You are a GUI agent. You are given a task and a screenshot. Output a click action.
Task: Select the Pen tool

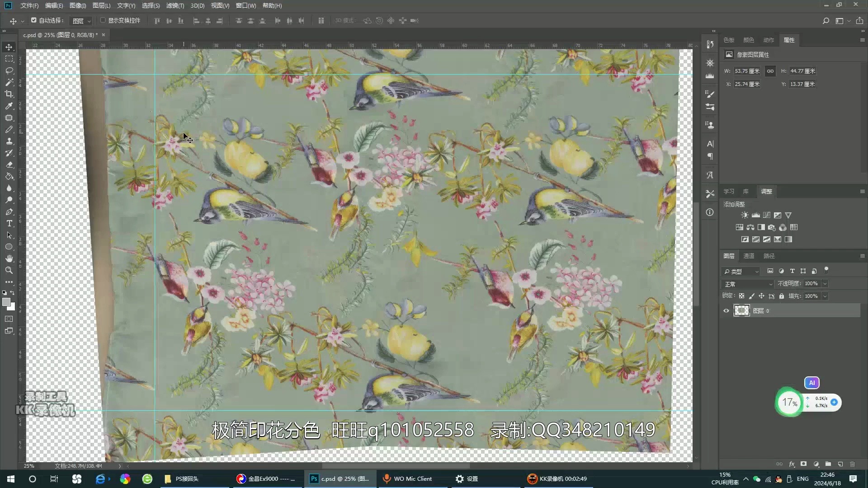[x=9, y=211]
